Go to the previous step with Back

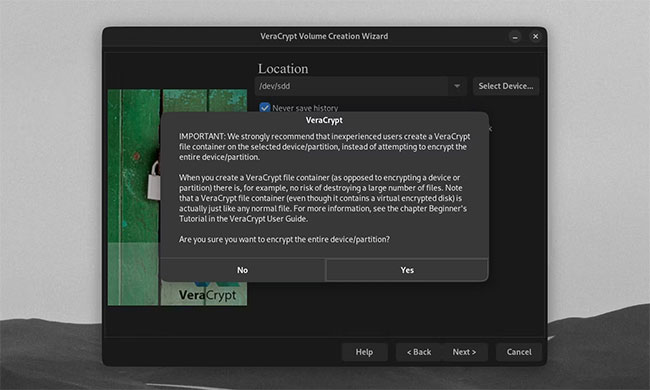[419, 352]
